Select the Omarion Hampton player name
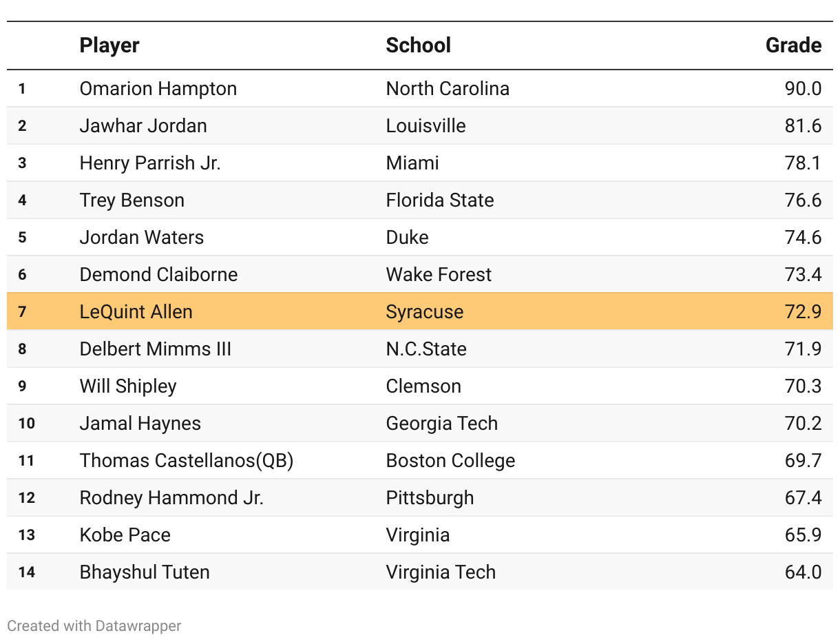The image size is (840, 642). (x=158, y=89)
